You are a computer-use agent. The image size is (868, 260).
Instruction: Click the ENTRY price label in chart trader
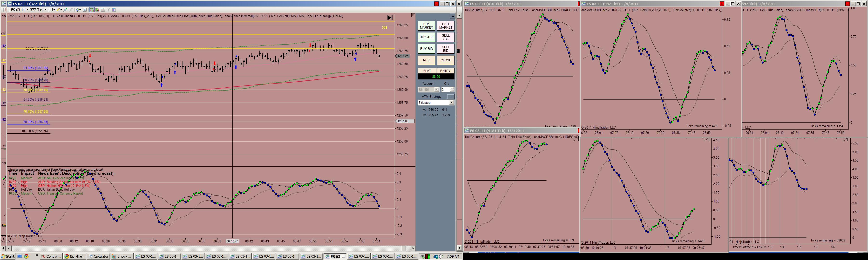click(445, 71)
